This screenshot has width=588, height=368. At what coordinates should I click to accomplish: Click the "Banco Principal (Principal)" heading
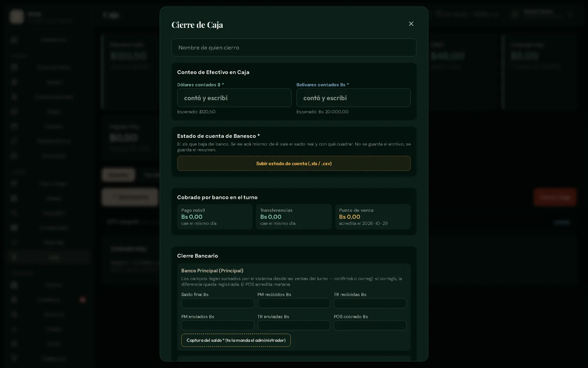click(212, 271)
